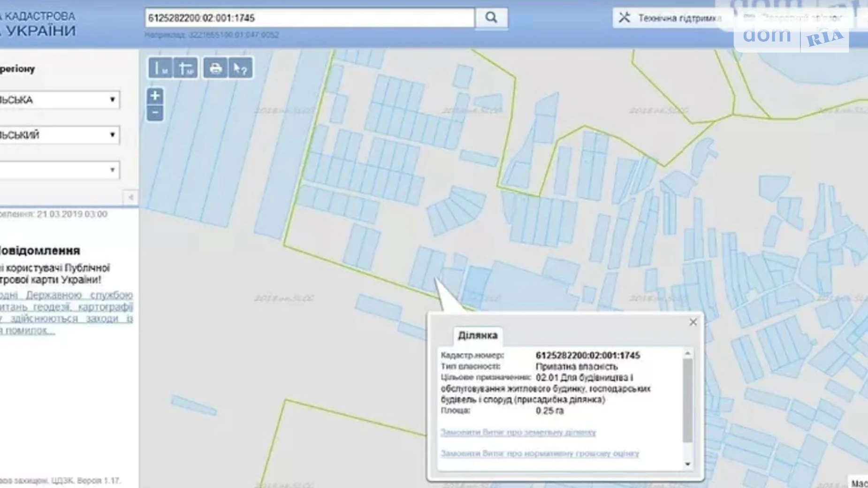Select the distance measurement tool
The width and height of the screenshot is (868, 488).
[x=160, y=69]
